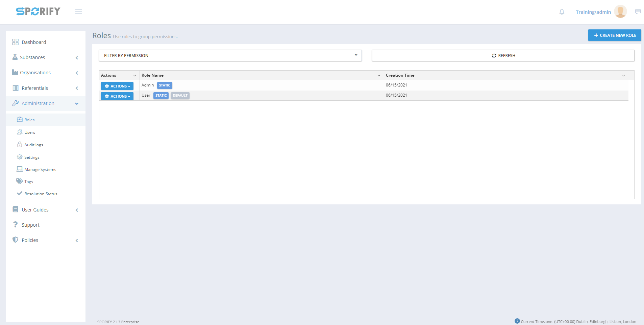The width and height of the screenshot is (644, 325).
Task: Click the SPORIFY logo
Action: click(38, 11)
